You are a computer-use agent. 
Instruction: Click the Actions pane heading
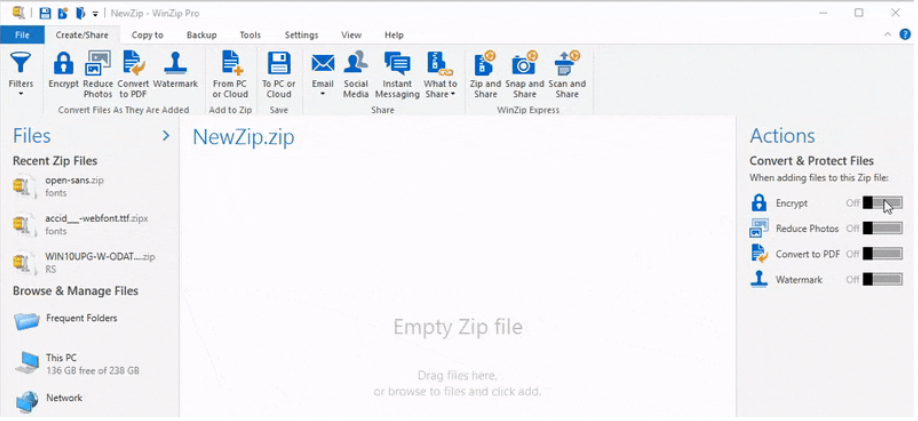[782, 136]
